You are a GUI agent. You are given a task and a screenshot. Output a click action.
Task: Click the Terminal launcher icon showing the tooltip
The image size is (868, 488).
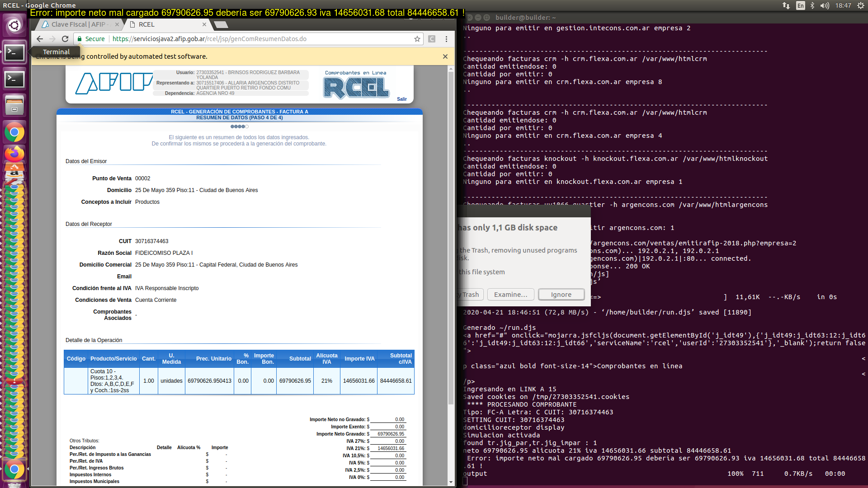coord(14,52)
